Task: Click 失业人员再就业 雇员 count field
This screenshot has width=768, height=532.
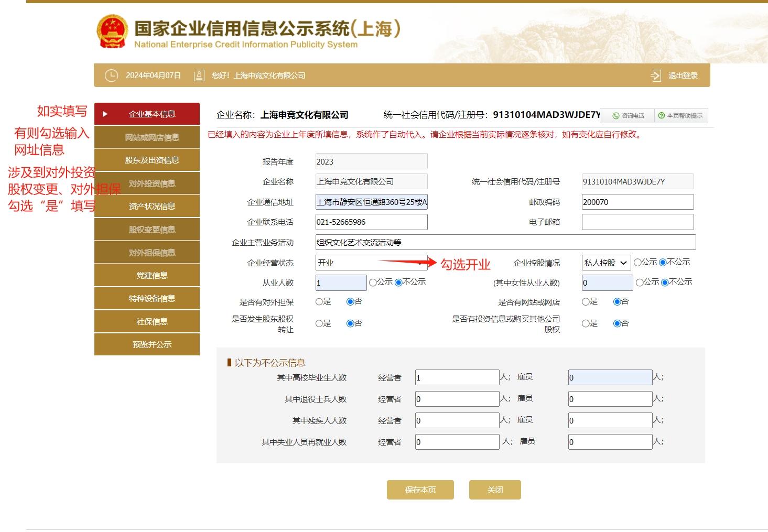Action: click(x=610, y=442)
